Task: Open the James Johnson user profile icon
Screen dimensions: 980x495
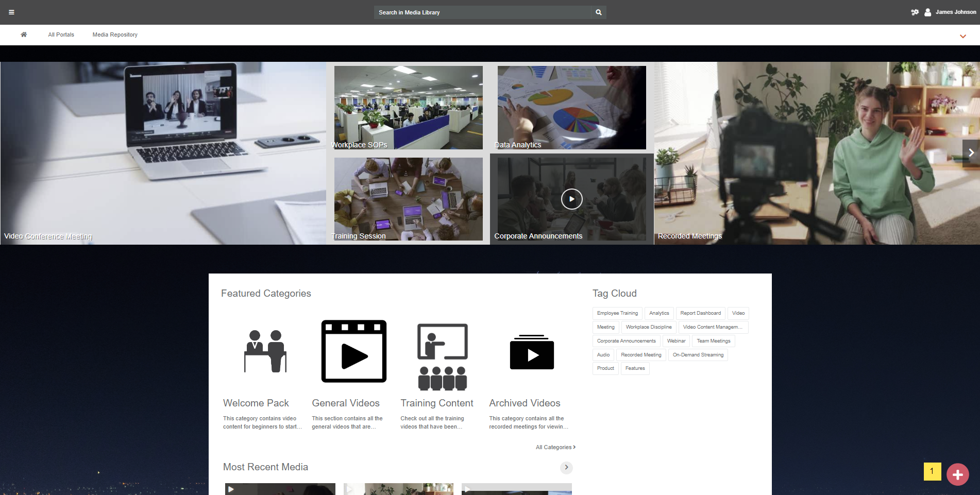Action: [927, 12]
